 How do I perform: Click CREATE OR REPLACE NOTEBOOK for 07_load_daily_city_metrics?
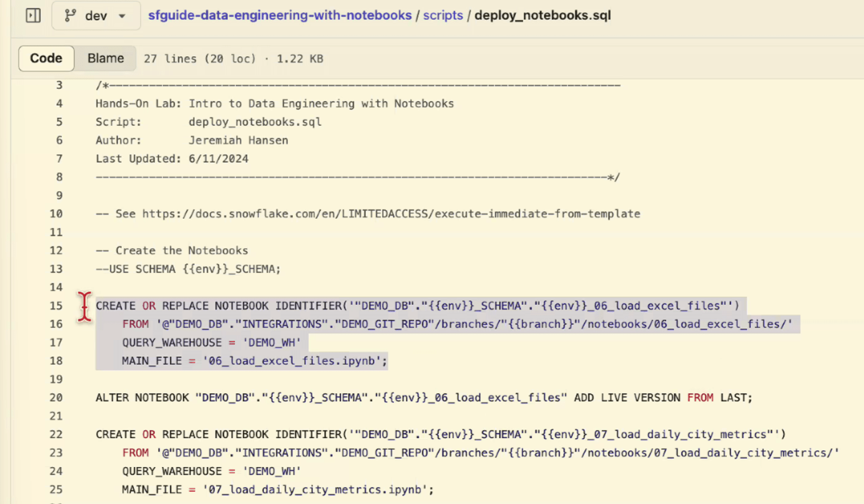[441, 434]
